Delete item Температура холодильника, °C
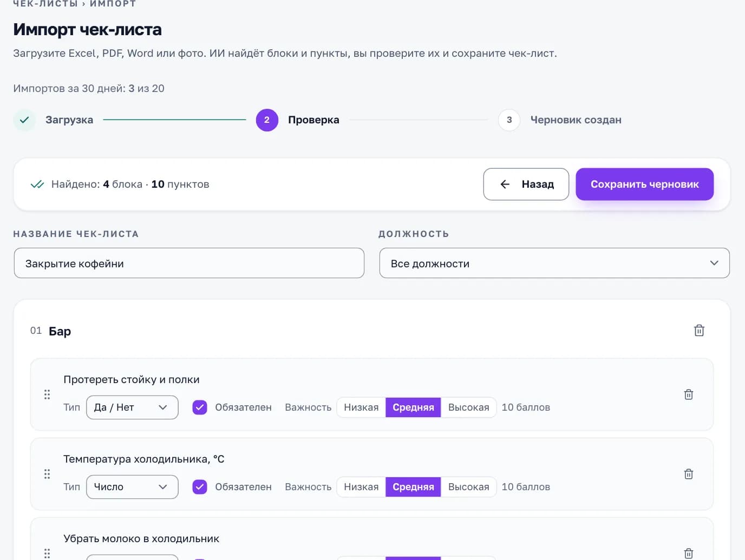The width and height of the screenshot is (745, 560). (x=688, y=474)
